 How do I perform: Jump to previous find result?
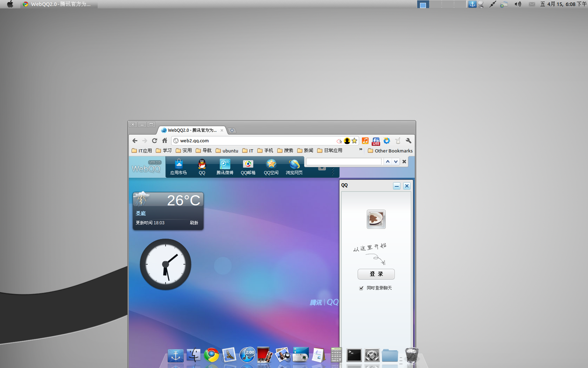(x=387, y=162)
